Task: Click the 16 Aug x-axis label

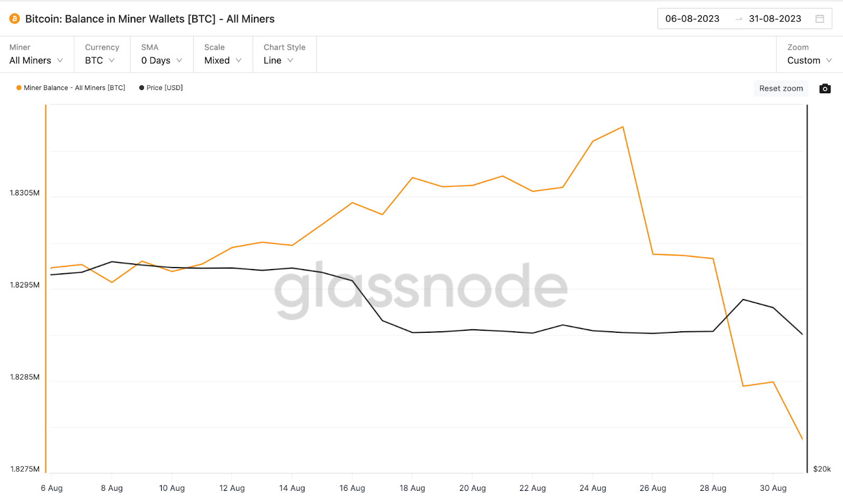Action: pyautogui.click(x=352, y=488)
